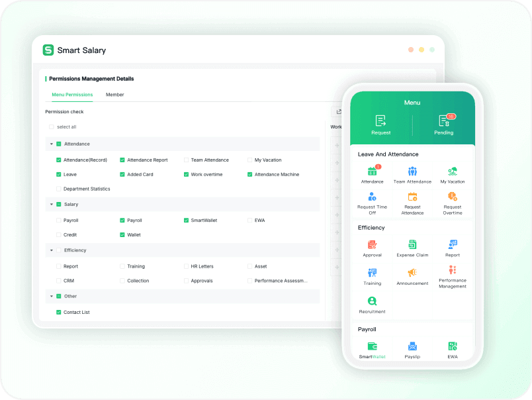Open the Announcement megaphone icon

pyautogui.click(x=412, y=273)
